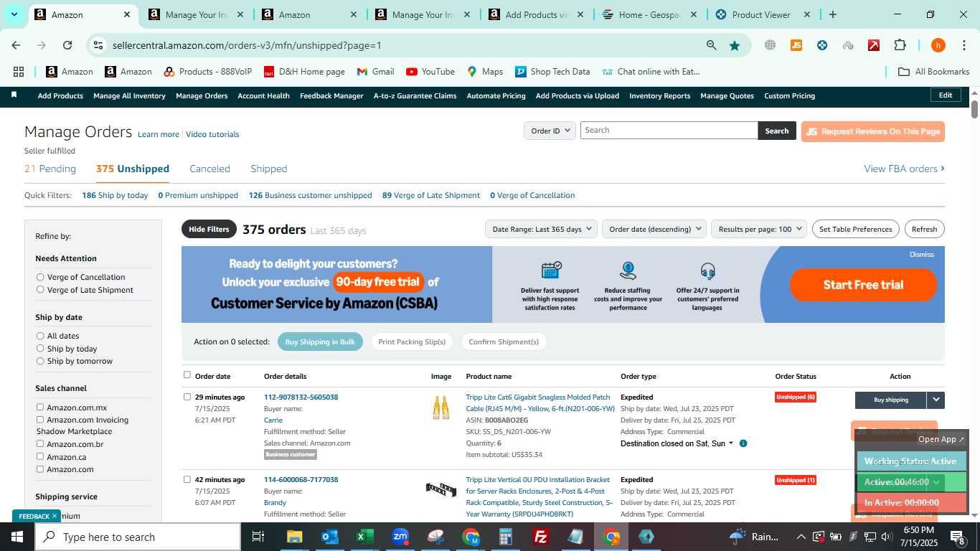This screenshot has width=980, height=551.
Task: Click the site info icon in address bar
Action: point(98,45)
